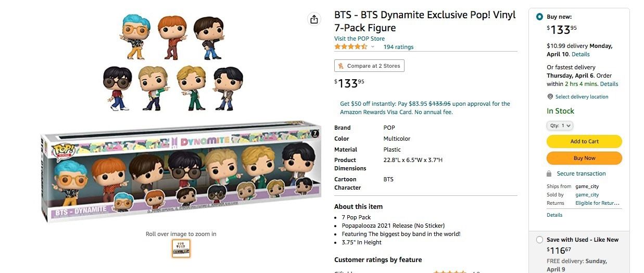Click the Buy Now button
The width and height of the screenshot is (644, 273).
click(584, 158)
